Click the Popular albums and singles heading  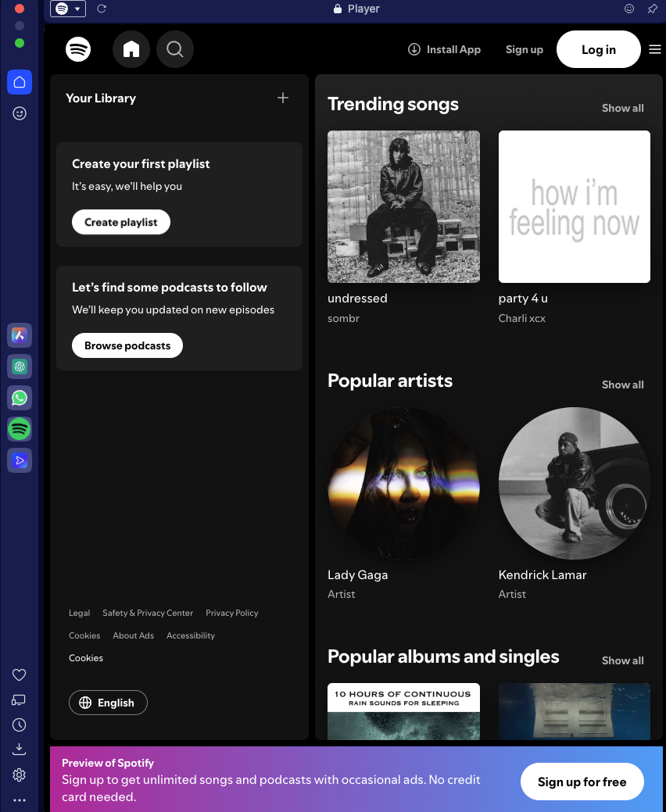click(x=443, y=656)
